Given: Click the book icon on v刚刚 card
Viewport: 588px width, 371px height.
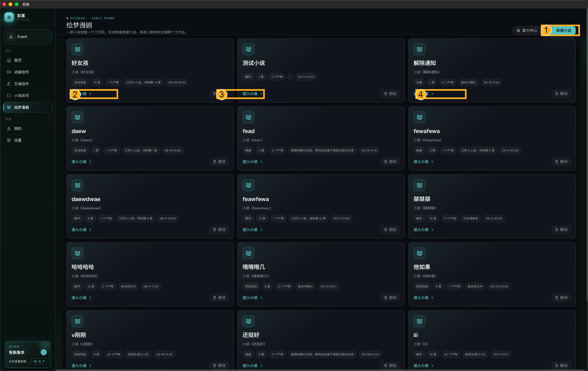Looking at the screenshot, I should pos(77,321).
